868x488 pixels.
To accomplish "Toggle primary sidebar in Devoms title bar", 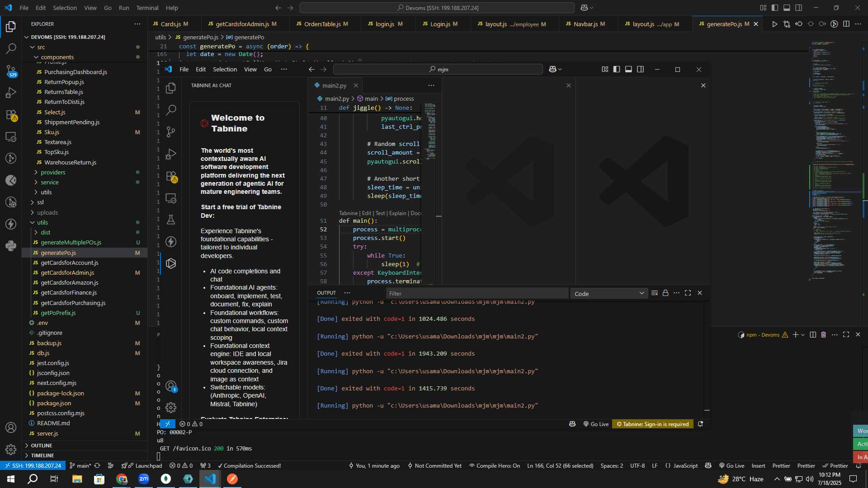I will (x=775, y=8).
